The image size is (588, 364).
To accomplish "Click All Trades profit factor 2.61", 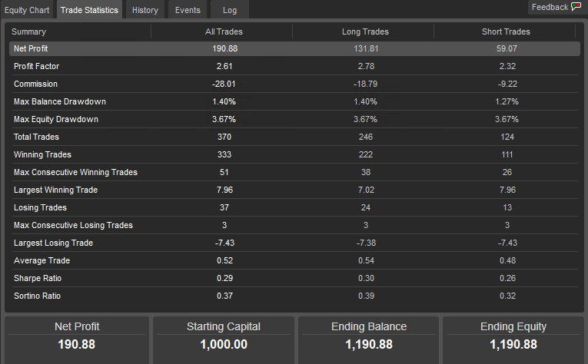I will (224, 66).
